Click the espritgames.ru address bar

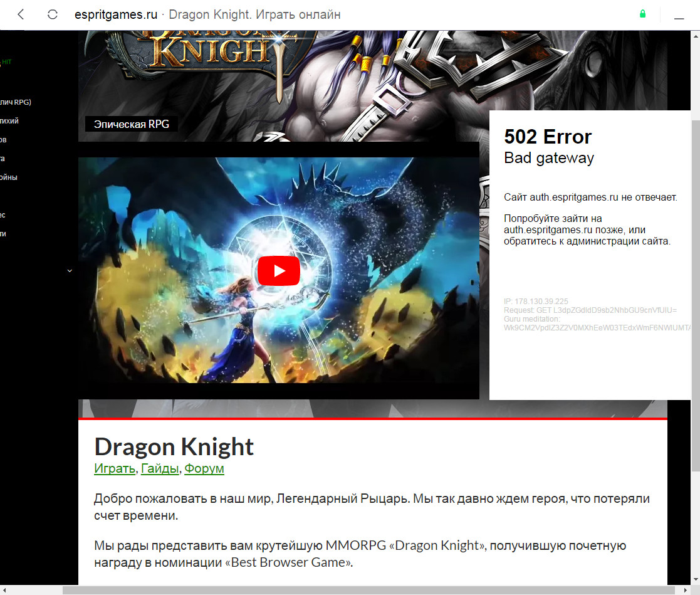pyautogui.click(x=207, y=14)
